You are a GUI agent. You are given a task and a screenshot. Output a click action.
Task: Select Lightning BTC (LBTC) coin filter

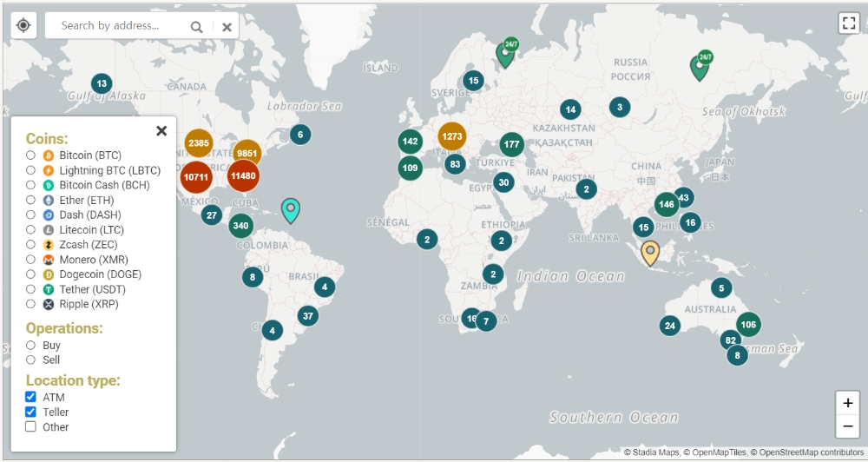coord(30,170)
